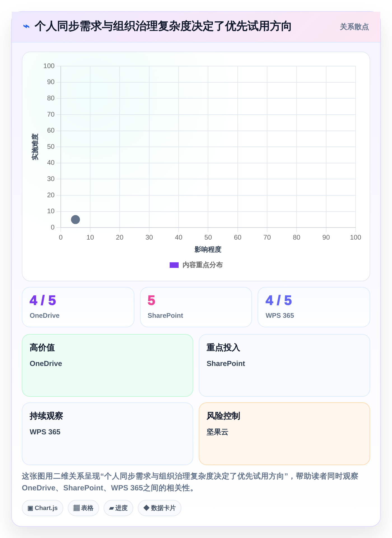
Task: Click the 数据卡片 tag chip
Action: [x=160, y=508]
